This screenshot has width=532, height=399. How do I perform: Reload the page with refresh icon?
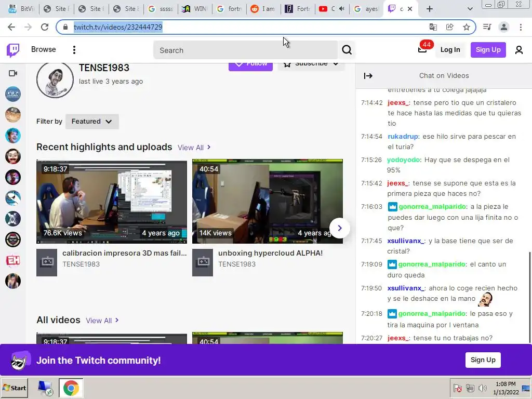[45, 27]
